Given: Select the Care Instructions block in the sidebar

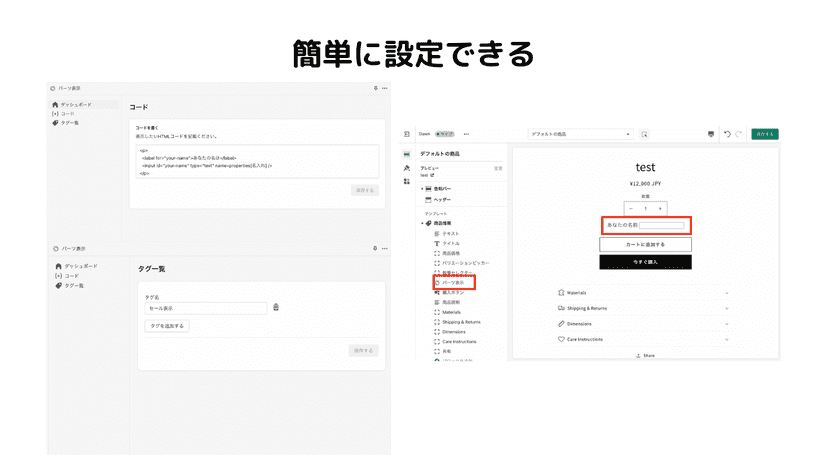Looking at the screenshot, I should 459,342.
